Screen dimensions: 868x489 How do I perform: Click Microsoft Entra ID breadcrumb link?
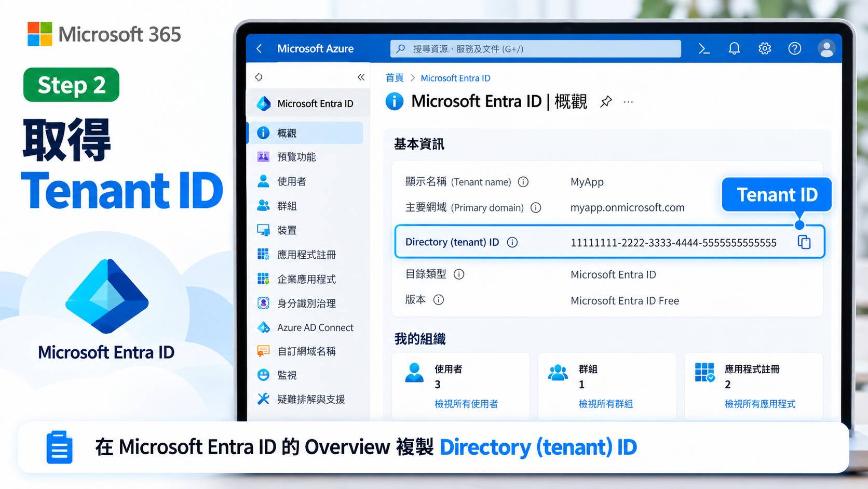click(455, 78)
